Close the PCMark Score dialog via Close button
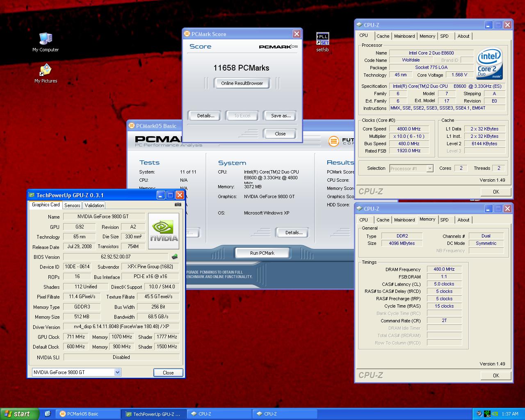The height and width of the screenshot is (420, 525). [x=280, y=134]
